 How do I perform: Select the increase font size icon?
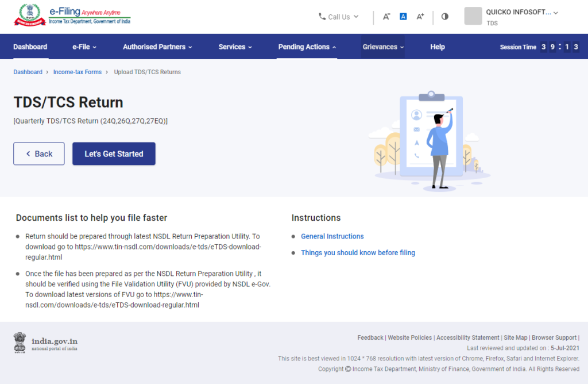(x=420, y=17)
